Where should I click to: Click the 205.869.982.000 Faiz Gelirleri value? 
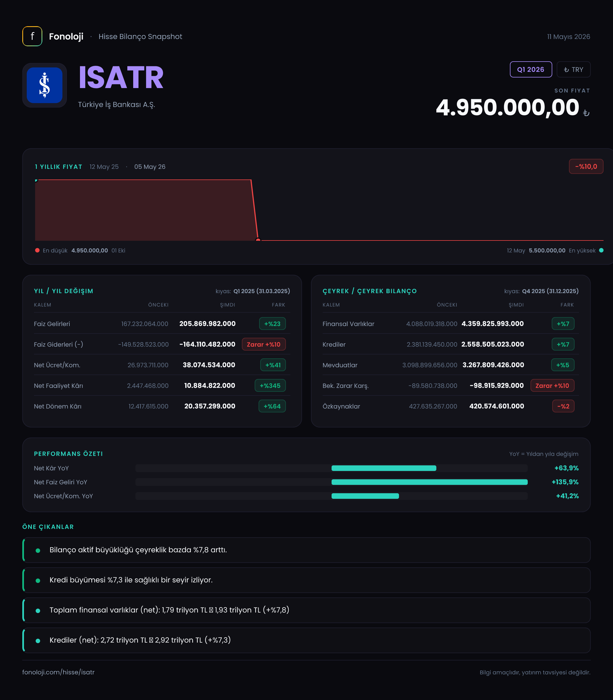tap(208, 324)
